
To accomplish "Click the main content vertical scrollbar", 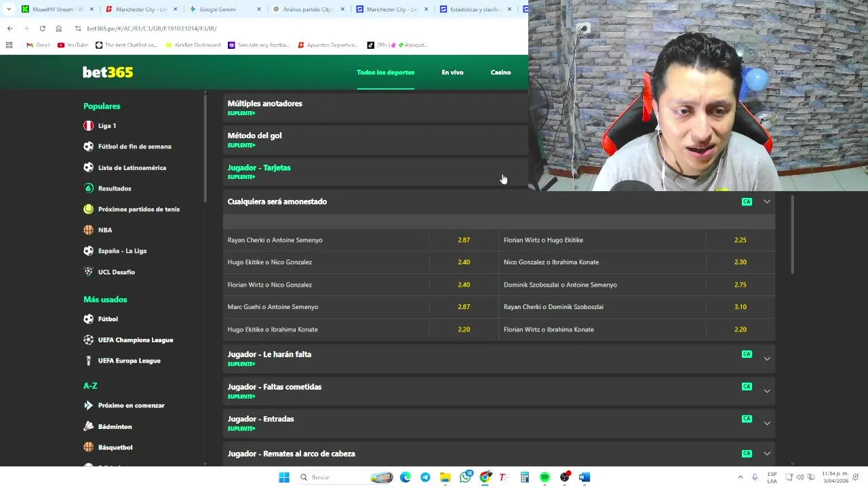I will tap(791, 235).
